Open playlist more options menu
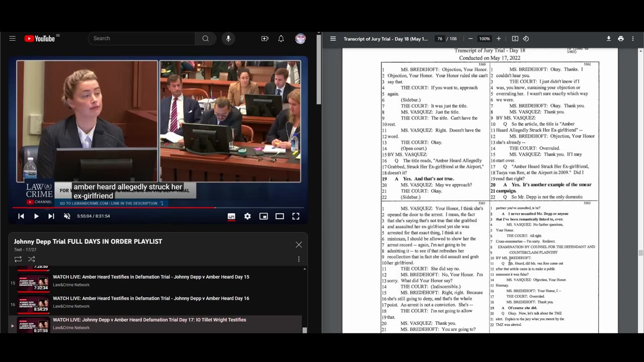644x362 pixels. [x=299, y=259]
